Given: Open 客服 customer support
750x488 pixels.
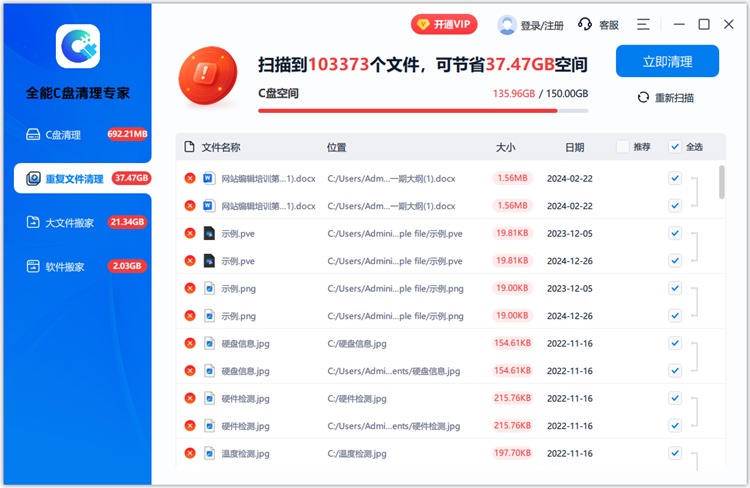Looking at the screenshot, I should tap(598, 24).
